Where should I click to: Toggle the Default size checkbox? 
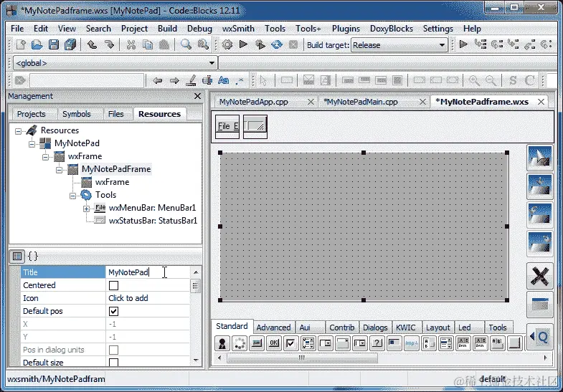click(x=113, y=363)
